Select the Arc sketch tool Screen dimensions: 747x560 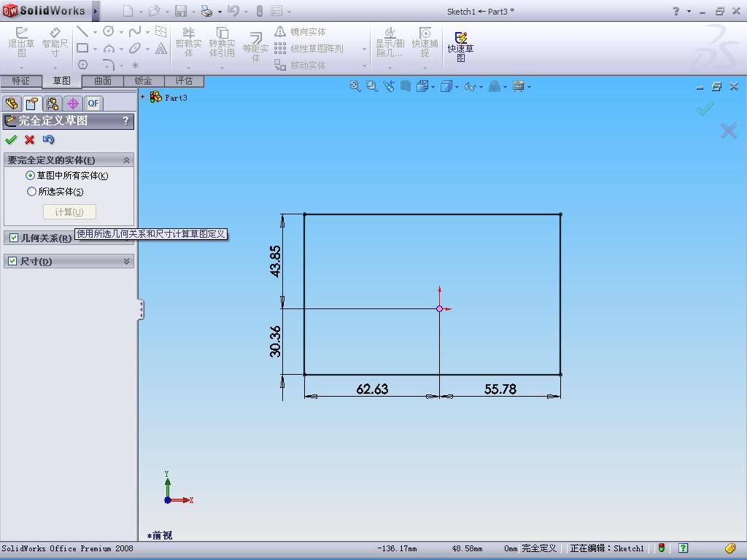click(109, 48)
